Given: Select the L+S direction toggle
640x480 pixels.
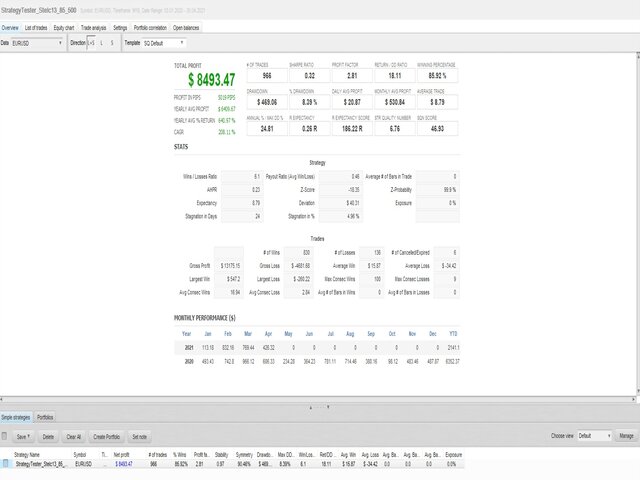Looking at the screenshot, I should point(91,43).
